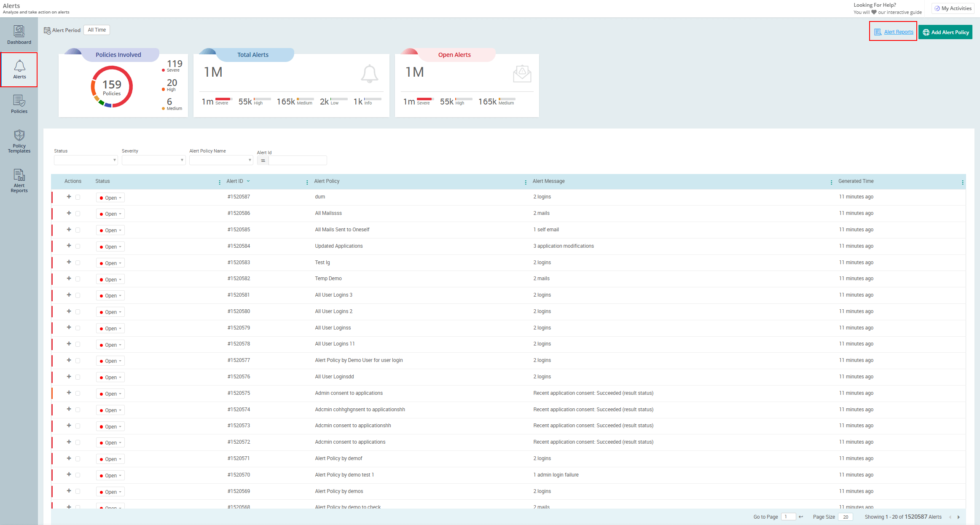Open status dropdown for alert #1520587
Screen dimensions: 980x525
click(110, 198)
